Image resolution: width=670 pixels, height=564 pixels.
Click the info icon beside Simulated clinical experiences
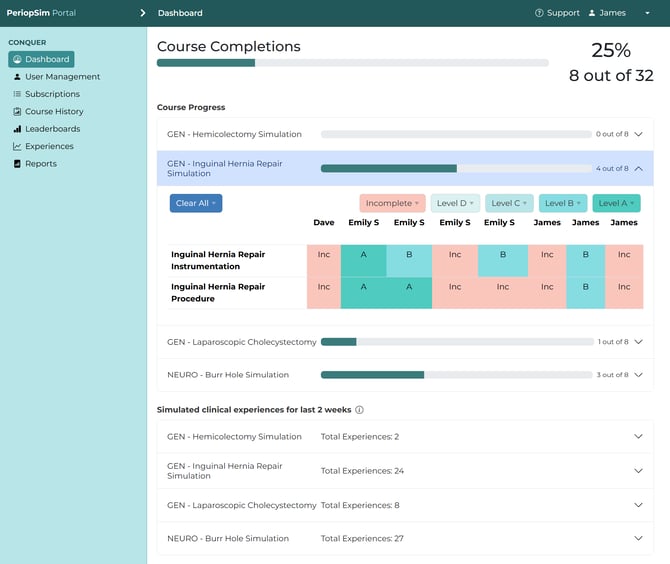(359, 410)
